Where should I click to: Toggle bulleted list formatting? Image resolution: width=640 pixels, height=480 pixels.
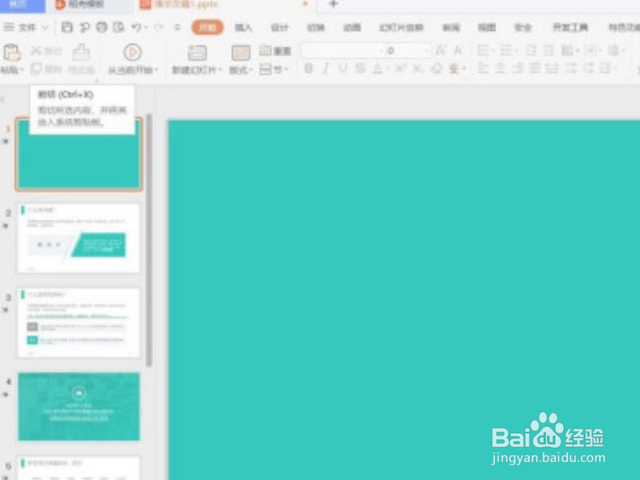pyautogui.click(x=483, y=50)
